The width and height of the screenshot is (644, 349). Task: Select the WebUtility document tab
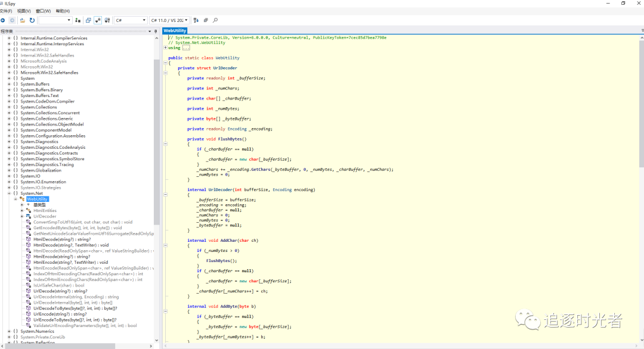pos(175,30)
